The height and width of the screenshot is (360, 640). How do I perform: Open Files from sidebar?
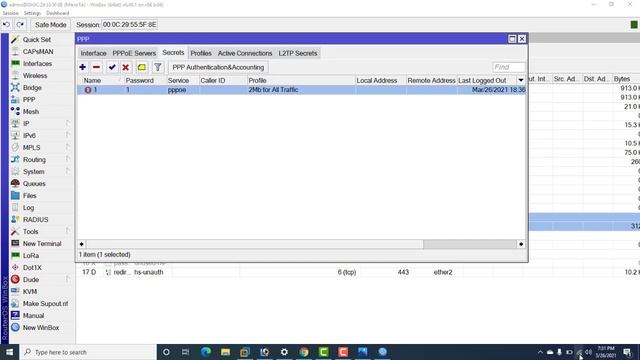[x=29, y=196]
